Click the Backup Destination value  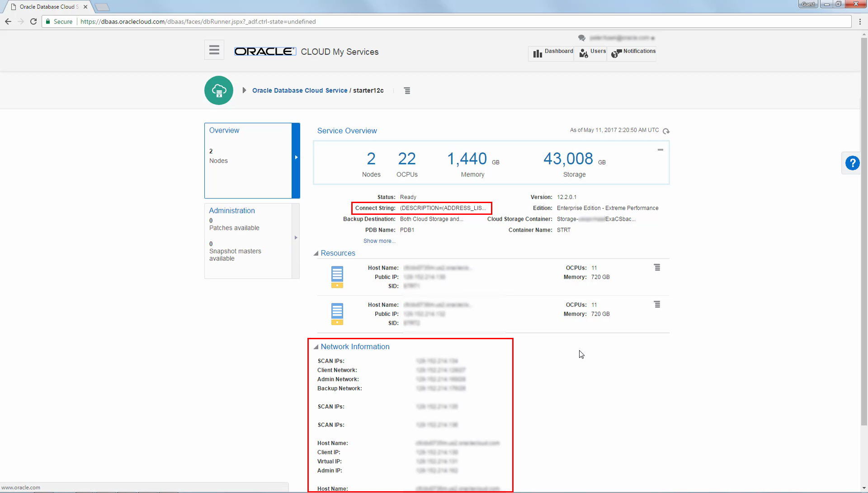431,219
